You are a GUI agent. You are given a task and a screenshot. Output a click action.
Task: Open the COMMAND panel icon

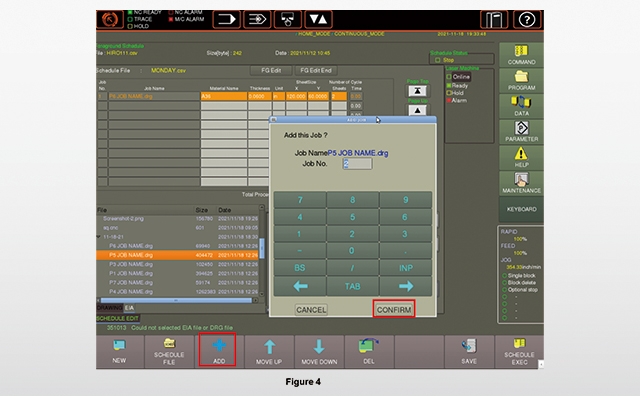click(x=521, y=51)
